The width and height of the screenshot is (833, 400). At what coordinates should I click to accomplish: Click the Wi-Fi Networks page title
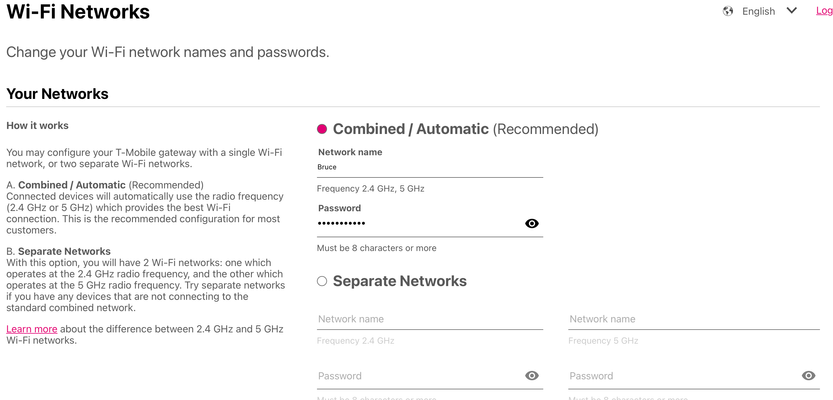click(78, 12)
